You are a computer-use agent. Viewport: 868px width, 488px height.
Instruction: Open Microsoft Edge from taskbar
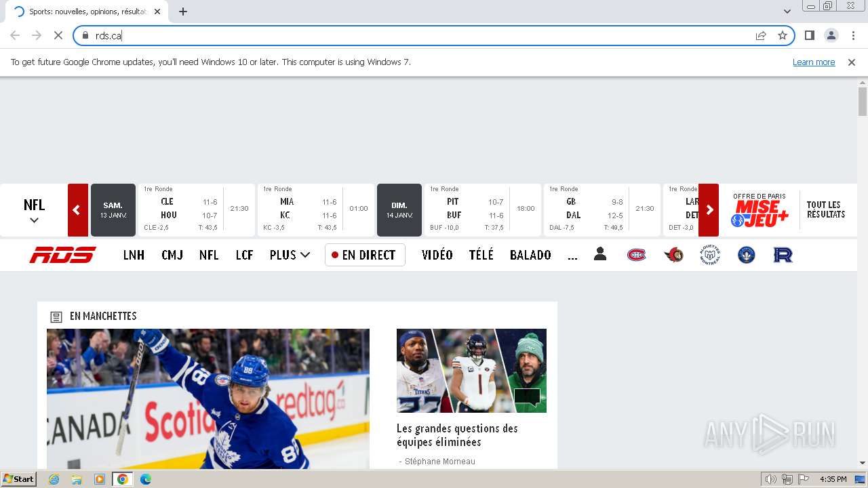[x=145, y=479]
